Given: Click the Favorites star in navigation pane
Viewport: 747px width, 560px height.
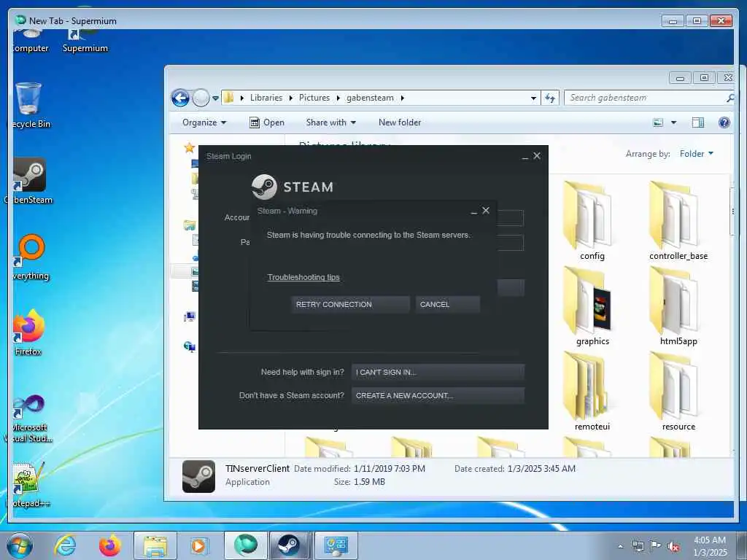Looking at the screenshot, I should (189, 148).
